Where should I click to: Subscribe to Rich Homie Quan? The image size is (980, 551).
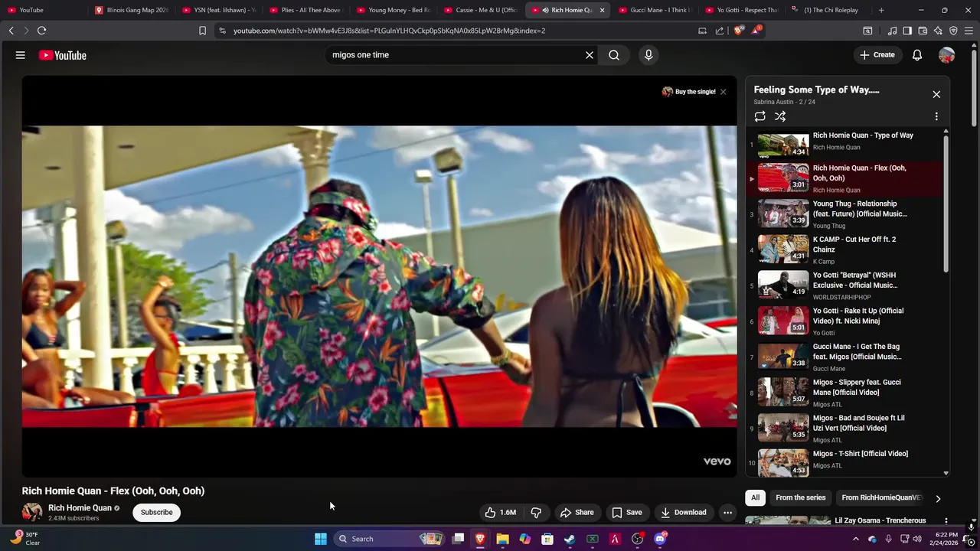click(156, 512)
